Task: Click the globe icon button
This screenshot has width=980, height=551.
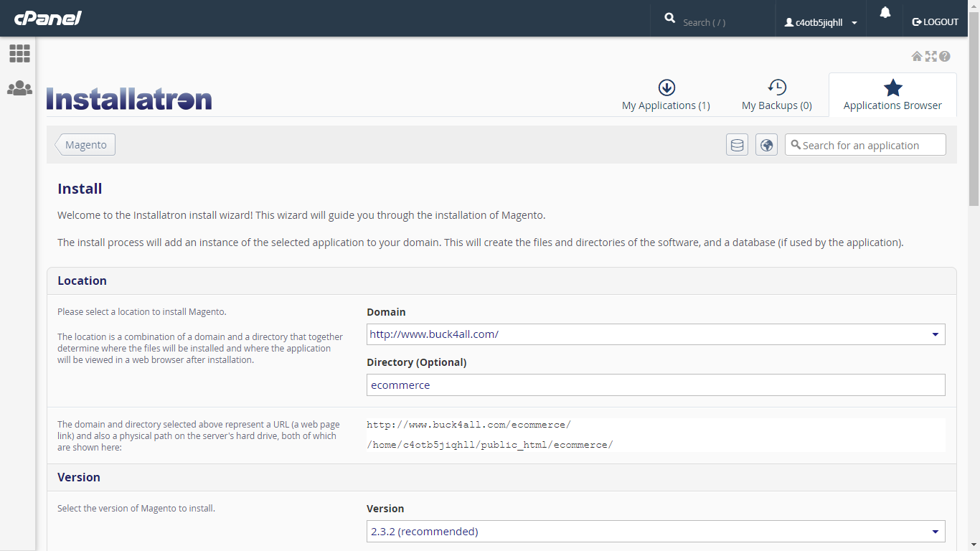Action: 766,145
